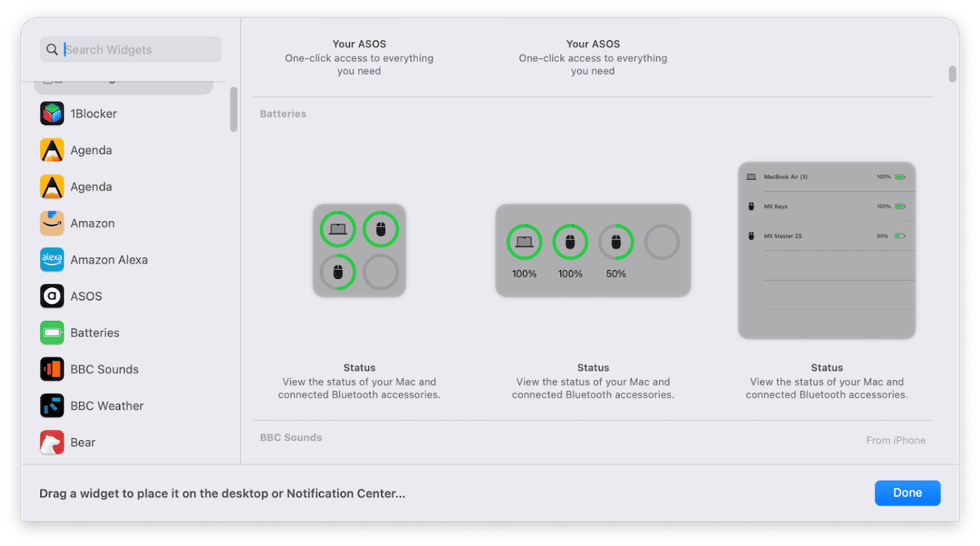Click the main widget gallery scrollbar
This screenshot has height=546, width=980.
(953, 74)
